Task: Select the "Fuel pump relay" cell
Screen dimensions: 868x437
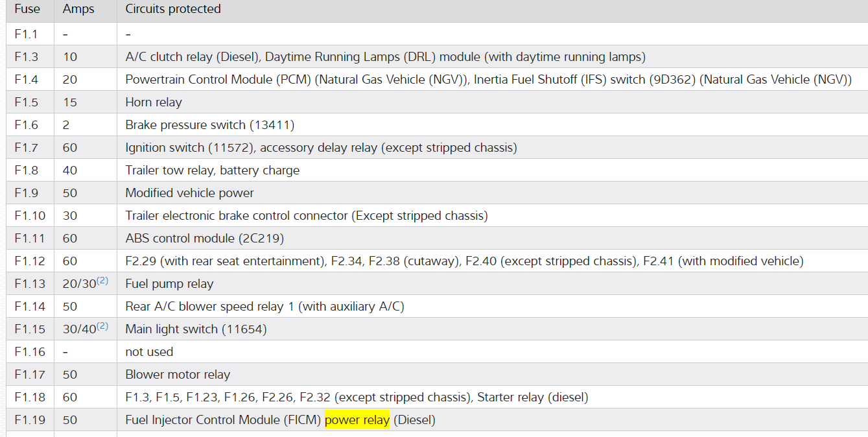Action: tap(169, 284)
